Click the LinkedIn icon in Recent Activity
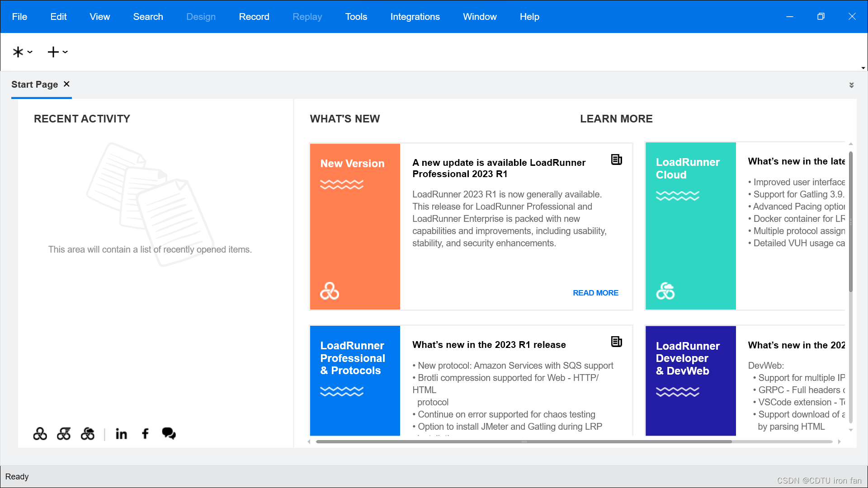 pyautogui.click(x=121, y=434)
